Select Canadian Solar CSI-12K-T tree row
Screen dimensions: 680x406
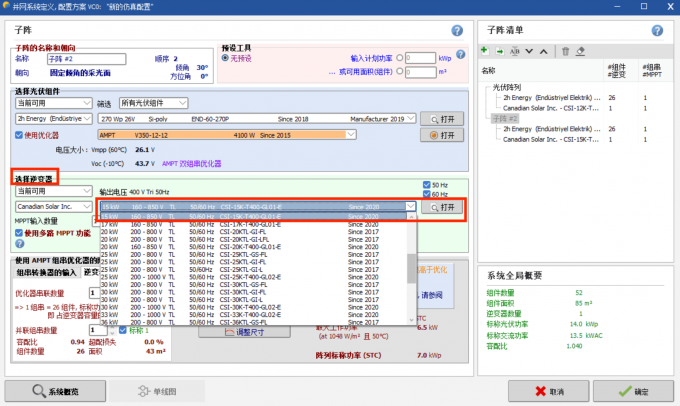[x=551, y=108]
